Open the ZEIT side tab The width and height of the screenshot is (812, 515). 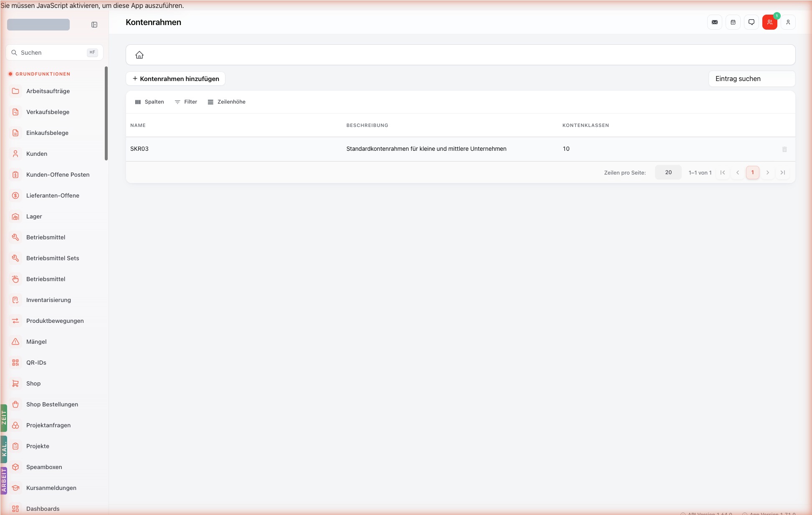4,418
